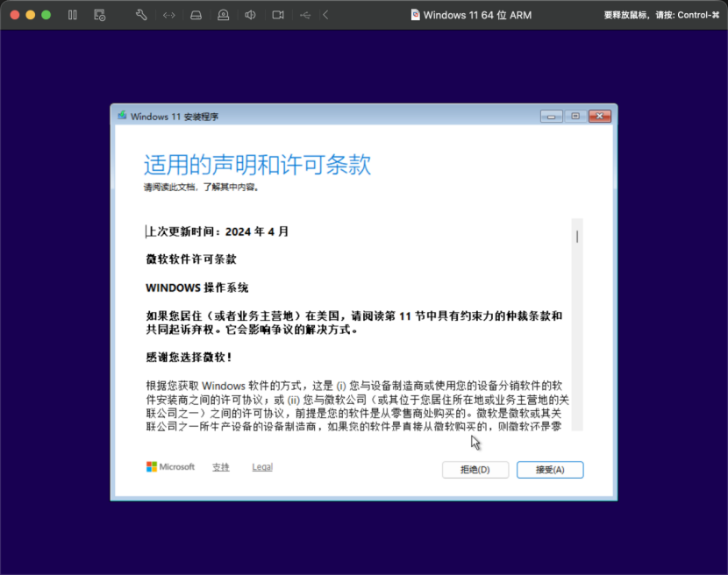Open virtual machine settings wrench
This screenshot has height=575, width=728.
tap(141, 15)
